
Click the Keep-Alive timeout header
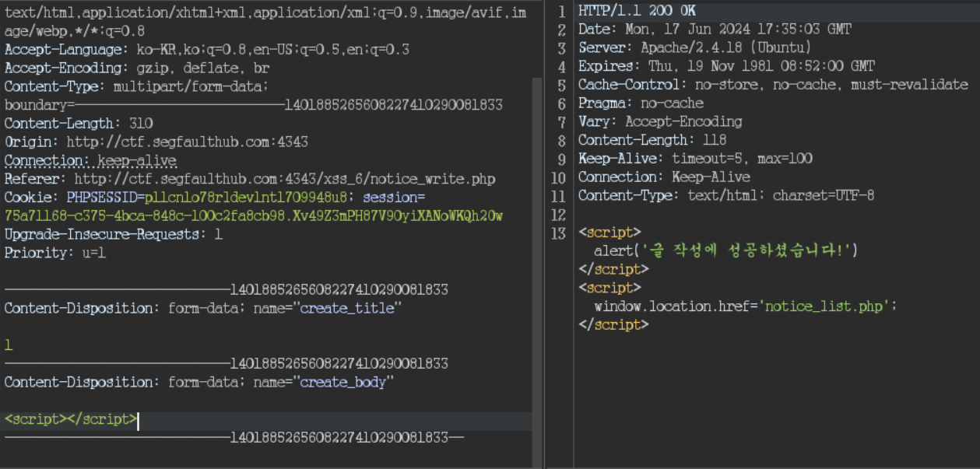pyautogui.click(x=695, y=159)
